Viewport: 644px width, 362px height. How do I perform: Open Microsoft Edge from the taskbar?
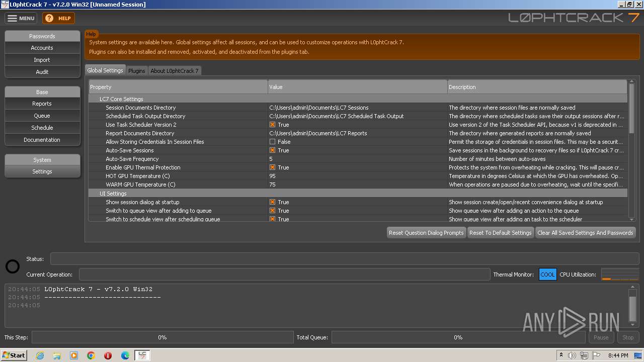pos(125,355)
